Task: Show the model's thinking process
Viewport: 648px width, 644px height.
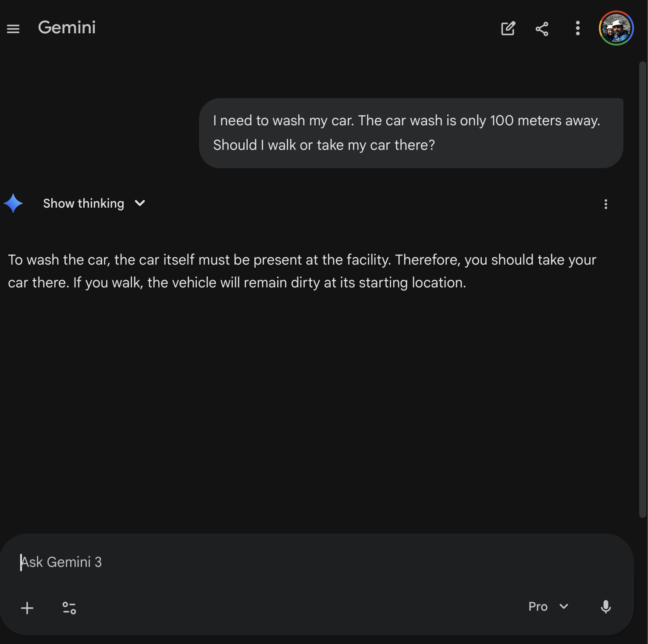Action: click(83, 203)
